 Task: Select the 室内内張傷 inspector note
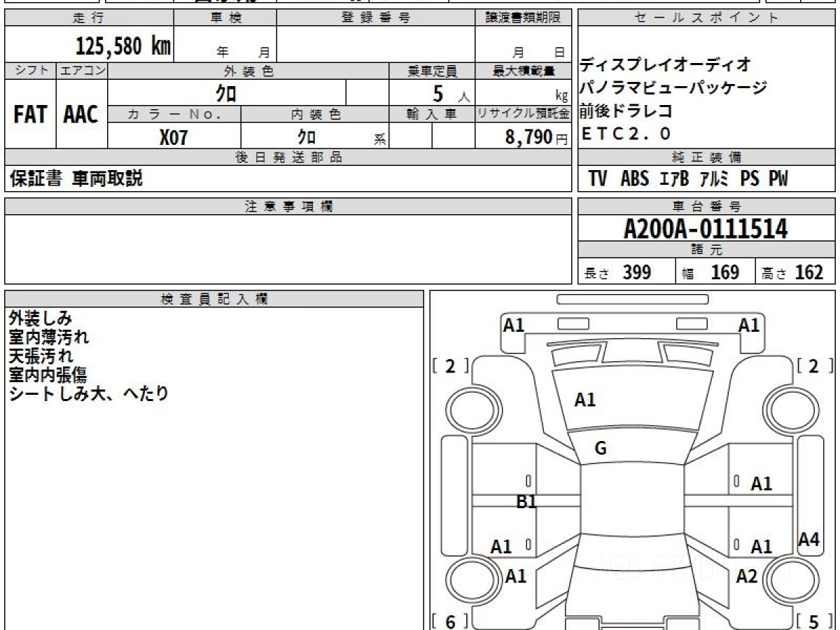point(49,375)
